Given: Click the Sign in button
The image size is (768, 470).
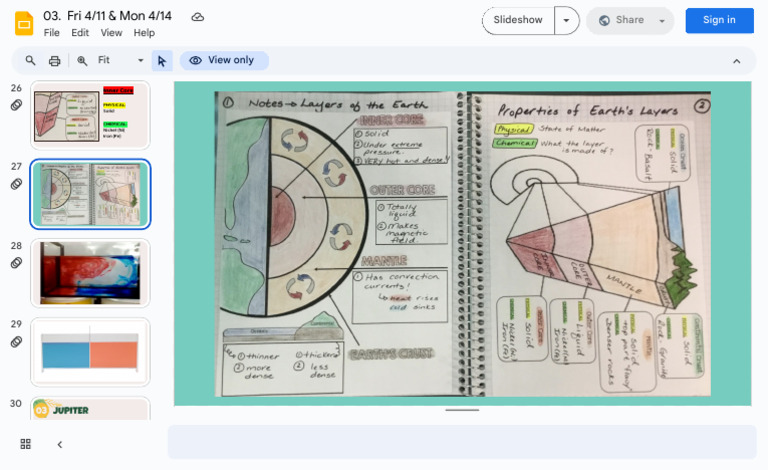Looking at the screenshot, I should click(719, 21).
